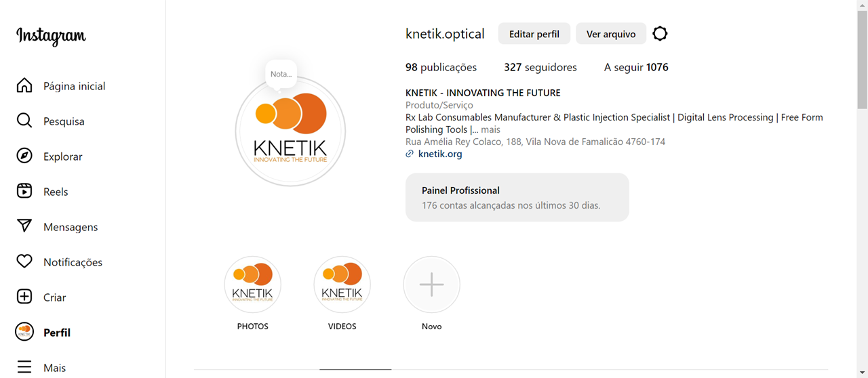
Task: Click the Instagram logo
Action: point(52,36)
